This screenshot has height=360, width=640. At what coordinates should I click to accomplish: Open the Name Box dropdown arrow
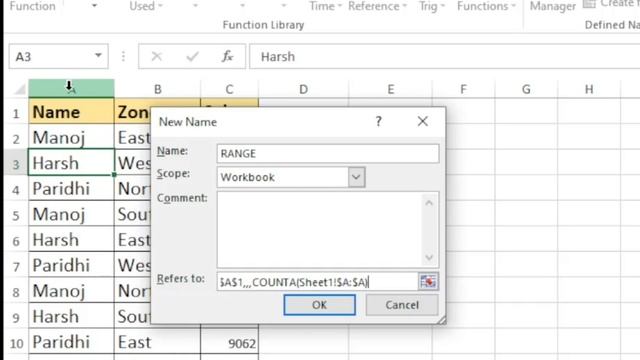point(98,56)
